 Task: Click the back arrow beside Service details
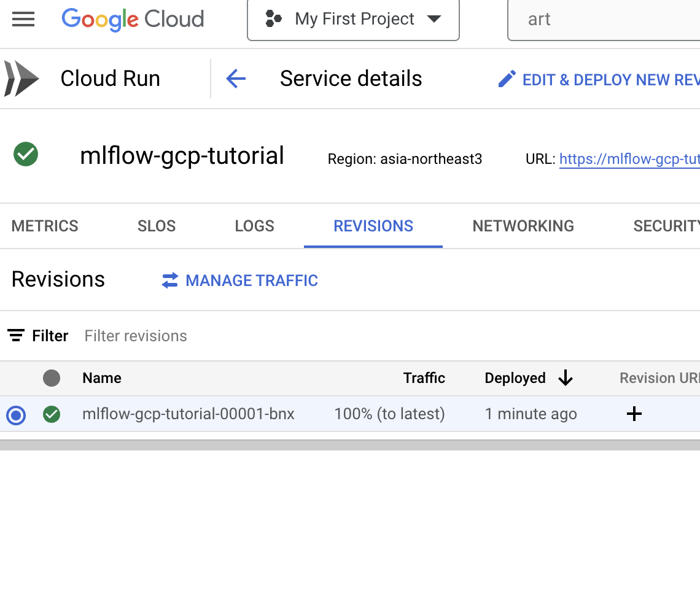(x=236, y=78)
